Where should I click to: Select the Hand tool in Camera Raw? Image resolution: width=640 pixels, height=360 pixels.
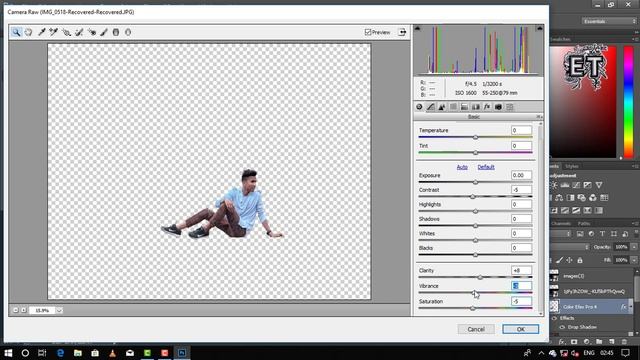[28, 32]
